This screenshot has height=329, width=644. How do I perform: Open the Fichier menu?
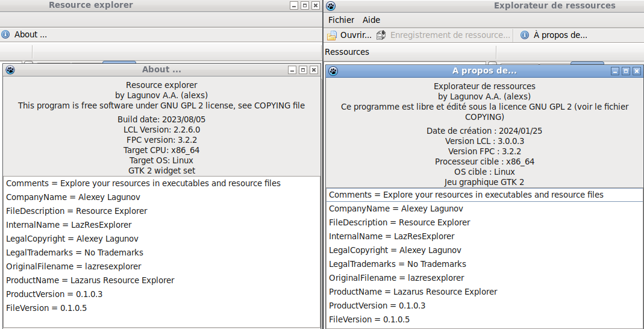[341, 20]
